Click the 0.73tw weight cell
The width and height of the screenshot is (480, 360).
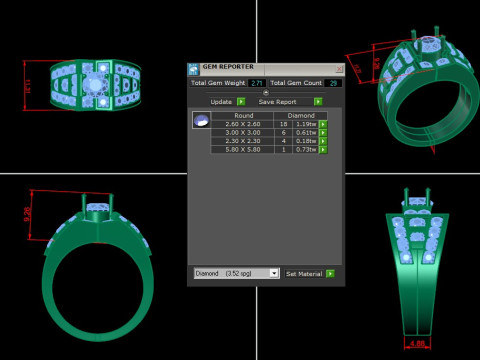[306, 150]
